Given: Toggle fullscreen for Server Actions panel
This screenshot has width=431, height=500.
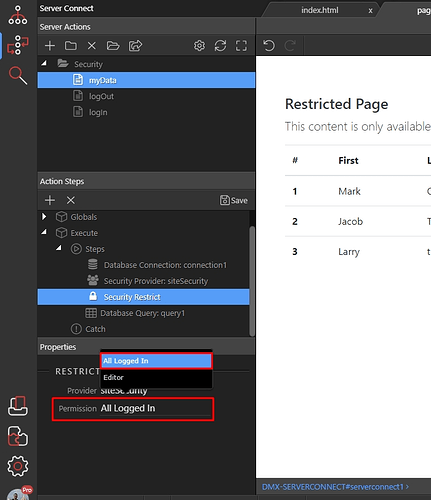Looking at the screenshot, I should point(241,46).
